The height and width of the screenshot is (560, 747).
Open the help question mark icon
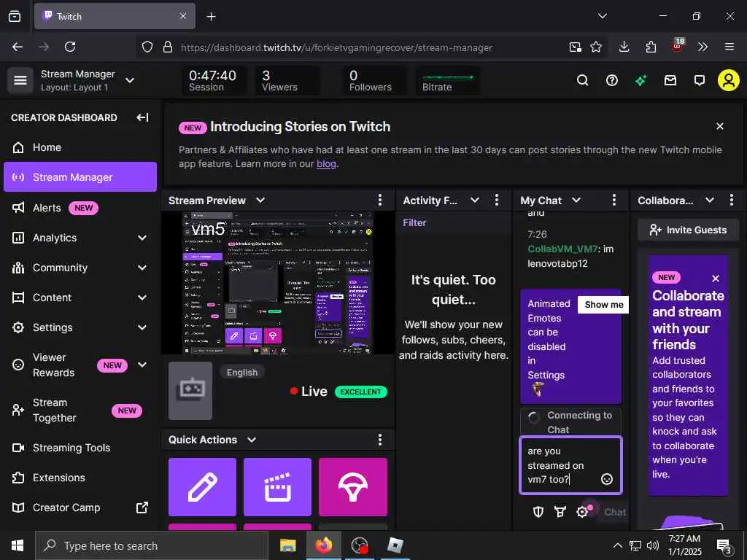[612, 80]
